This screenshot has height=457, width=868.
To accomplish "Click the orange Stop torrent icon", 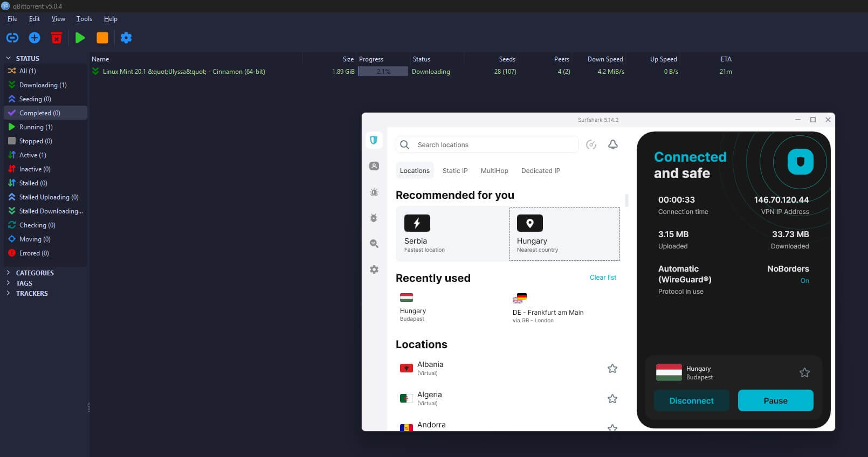I will (x=102, y=38).
